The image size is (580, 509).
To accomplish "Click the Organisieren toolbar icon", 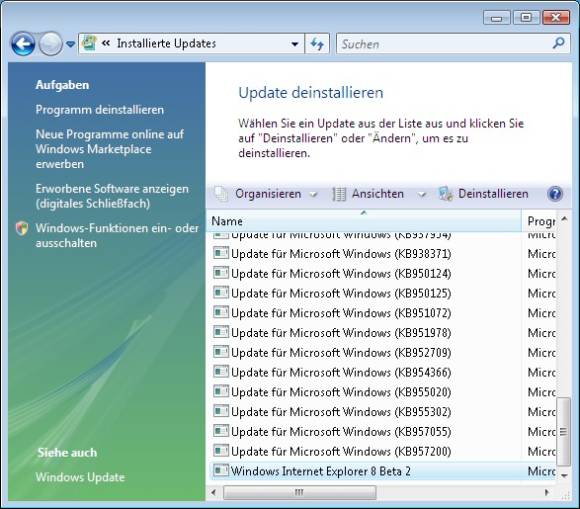I will click(x=221, y=194).
